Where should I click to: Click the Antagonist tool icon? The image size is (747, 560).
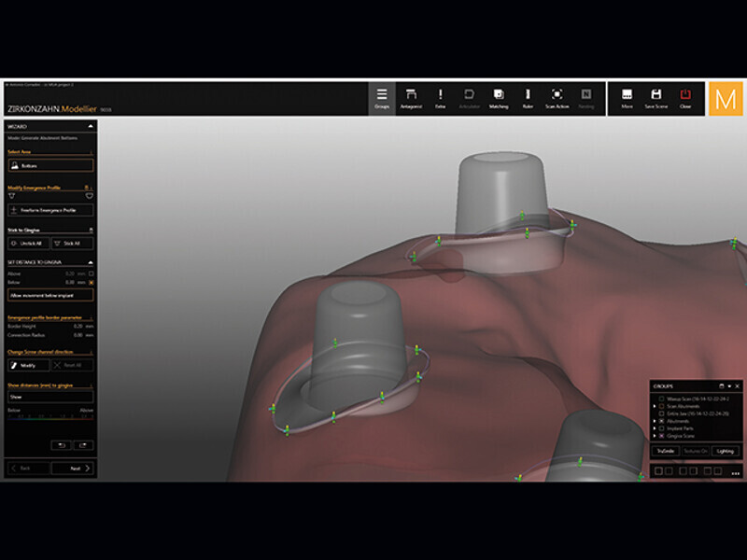pyautogui.click(x=411, y=97)
